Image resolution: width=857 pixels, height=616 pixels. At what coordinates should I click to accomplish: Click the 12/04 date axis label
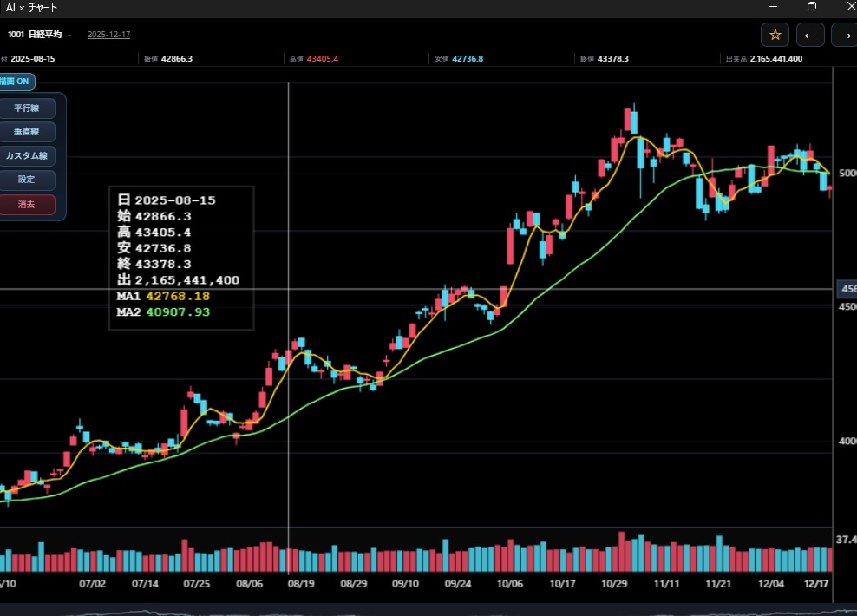point(771,584)
